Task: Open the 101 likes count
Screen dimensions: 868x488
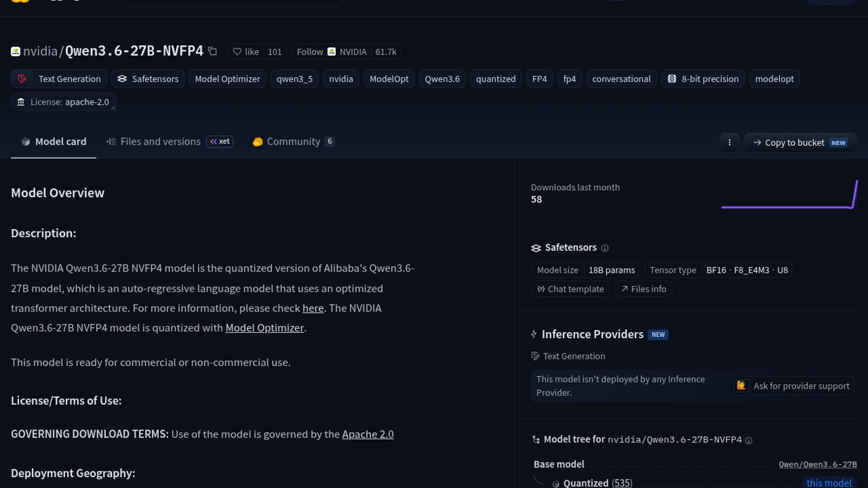Action: pos(274,52)
